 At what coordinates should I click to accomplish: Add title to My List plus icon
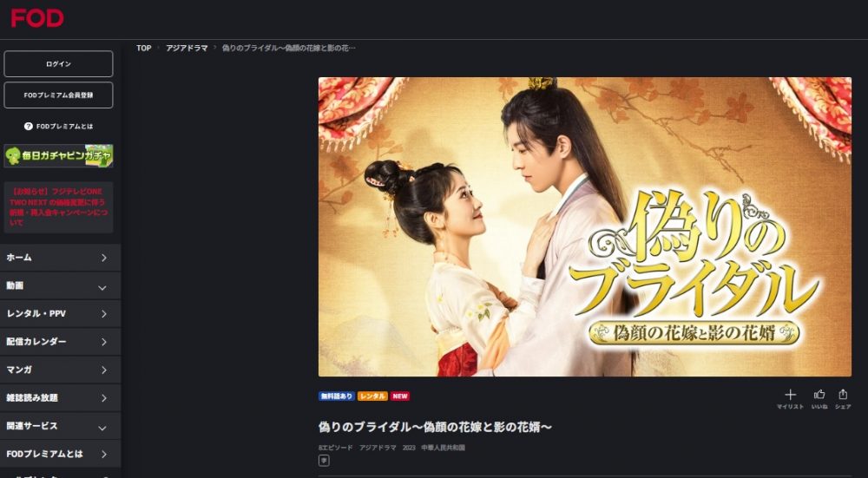(790, 395)
